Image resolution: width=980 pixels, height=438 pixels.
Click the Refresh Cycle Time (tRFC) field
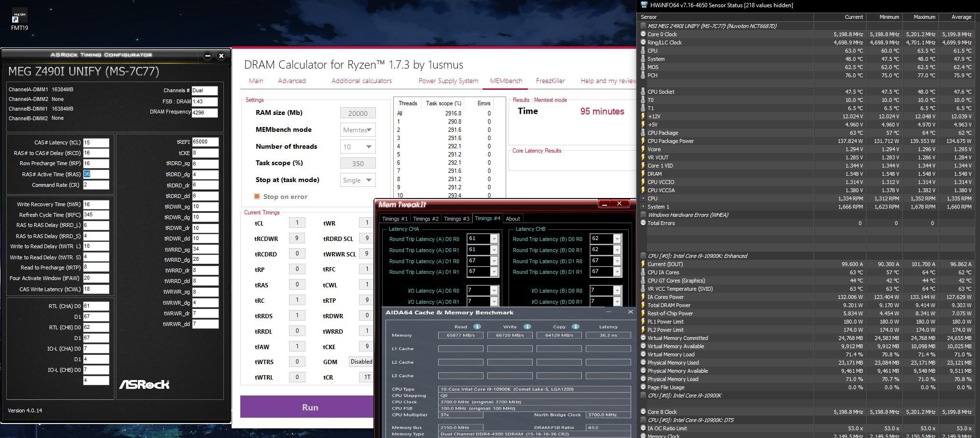[x=96, y=215]
